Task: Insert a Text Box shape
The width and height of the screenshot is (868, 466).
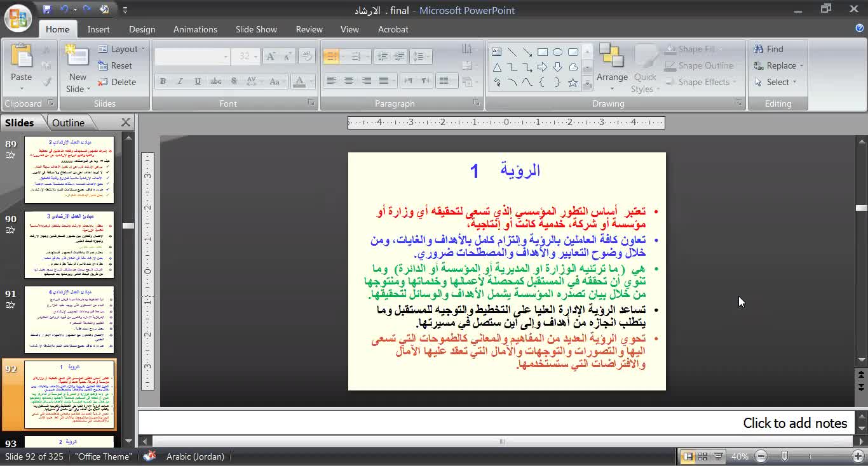Action: [496, 52]
